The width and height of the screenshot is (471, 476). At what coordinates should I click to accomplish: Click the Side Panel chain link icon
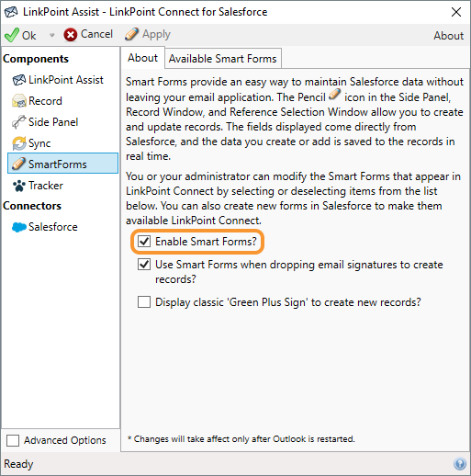coord(19,122)
